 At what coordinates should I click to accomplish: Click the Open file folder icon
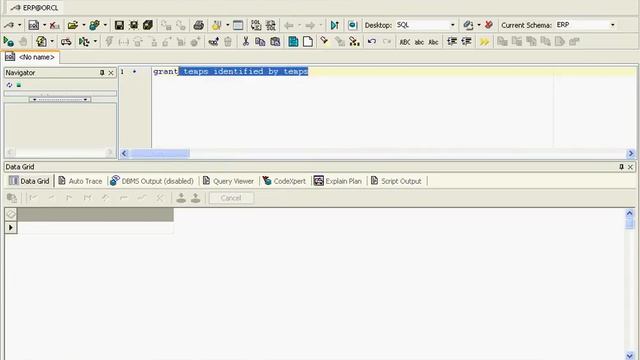pyautogui.click(x=73, y=25)
